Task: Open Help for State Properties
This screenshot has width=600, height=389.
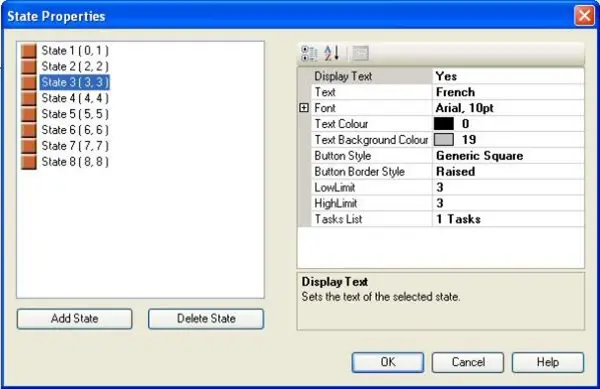Action: 548,362
